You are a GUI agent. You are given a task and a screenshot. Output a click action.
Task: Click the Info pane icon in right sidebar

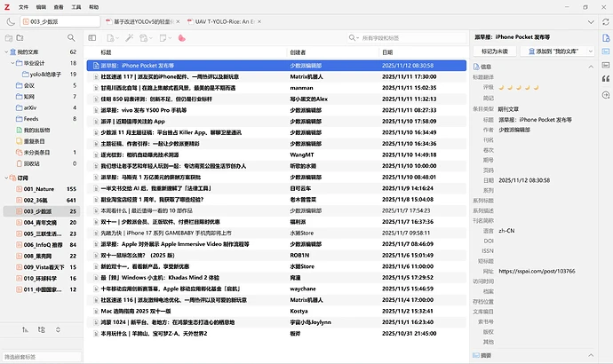coord(606,38)
